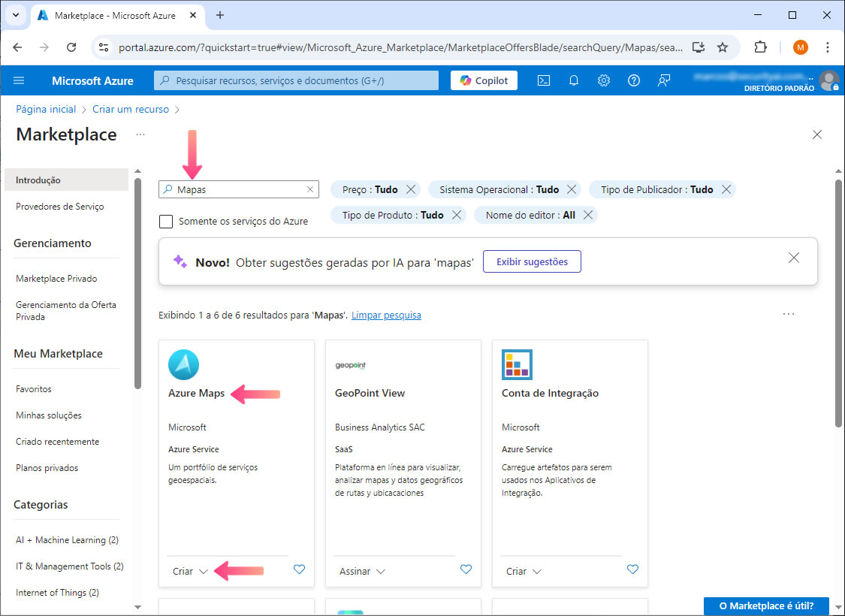Open the Azure portal hamburger menu
The image size is (845, 616).
[19, 81]
